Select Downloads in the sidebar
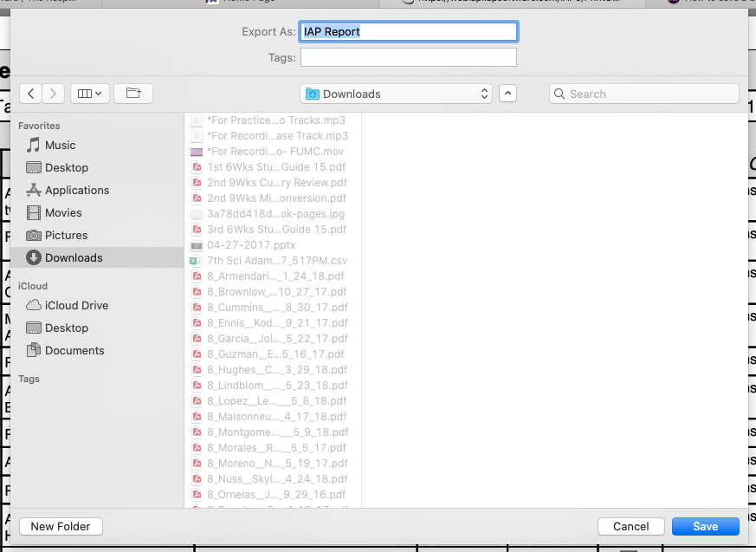The height and width of the screenshot is (552, 756). click(x=97, y=257)
